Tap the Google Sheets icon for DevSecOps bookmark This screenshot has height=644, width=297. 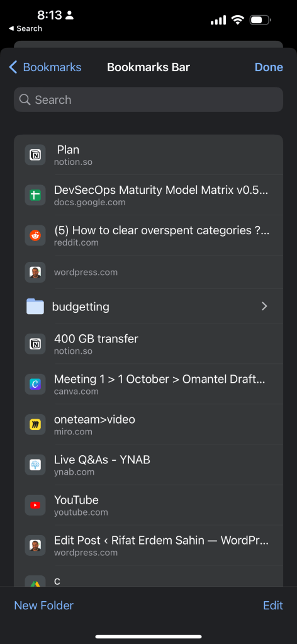[35, 195]
